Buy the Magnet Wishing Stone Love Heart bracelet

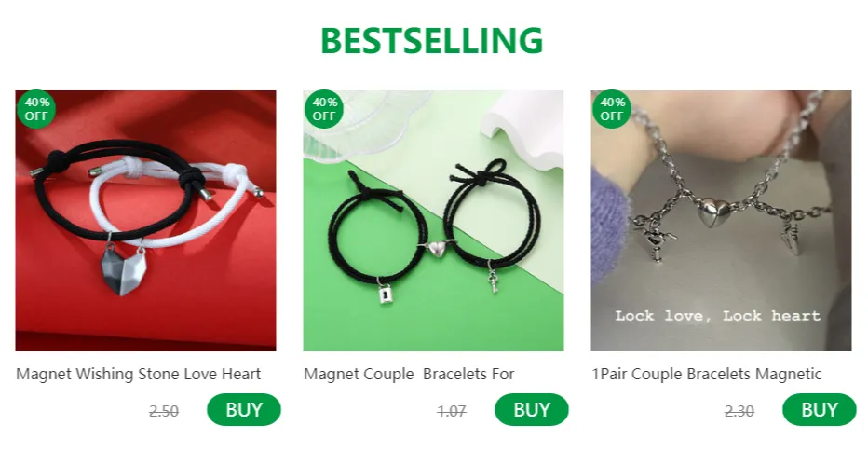pos(244,410)
